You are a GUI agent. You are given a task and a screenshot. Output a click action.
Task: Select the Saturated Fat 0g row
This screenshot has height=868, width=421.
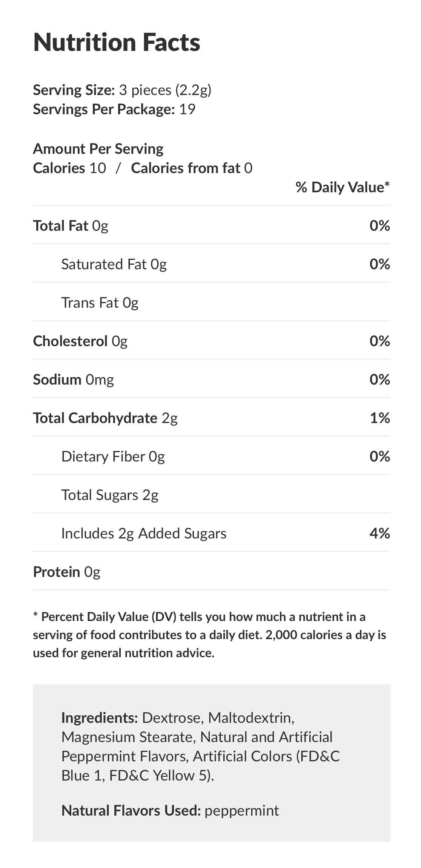114,264
